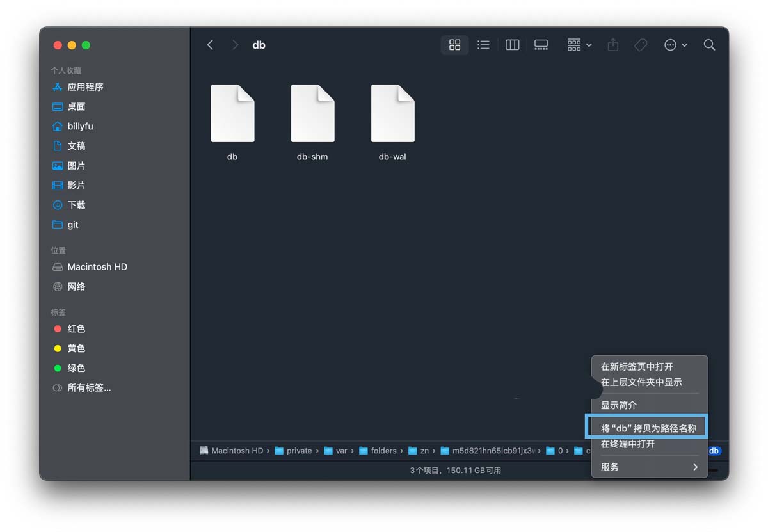
Task: Open the grouping options dropdown
Action: (x=578, y=45)
